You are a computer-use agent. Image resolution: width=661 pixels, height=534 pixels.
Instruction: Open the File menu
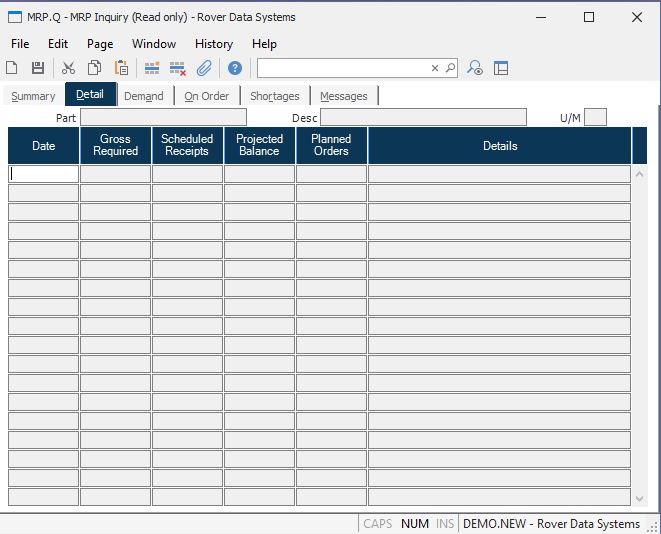click(20, 44)
